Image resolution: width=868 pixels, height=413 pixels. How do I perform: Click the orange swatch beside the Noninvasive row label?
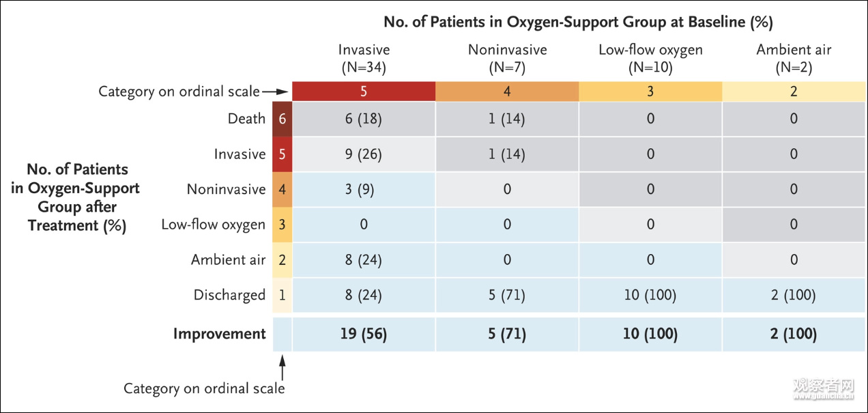[282, 189]
